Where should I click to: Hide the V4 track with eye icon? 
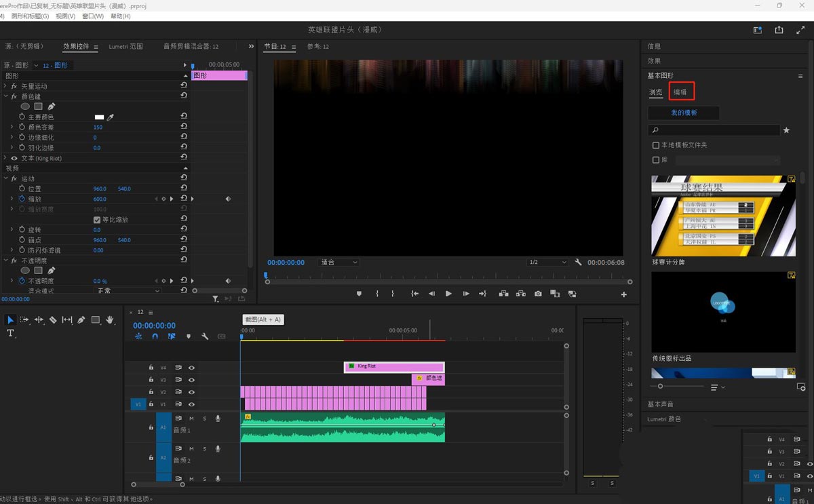coord(191,368)
